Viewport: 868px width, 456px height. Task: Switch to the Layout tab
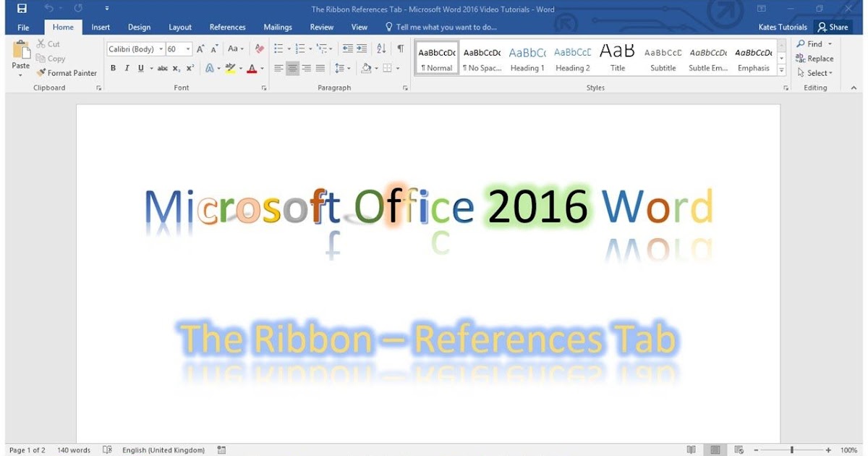180,28
